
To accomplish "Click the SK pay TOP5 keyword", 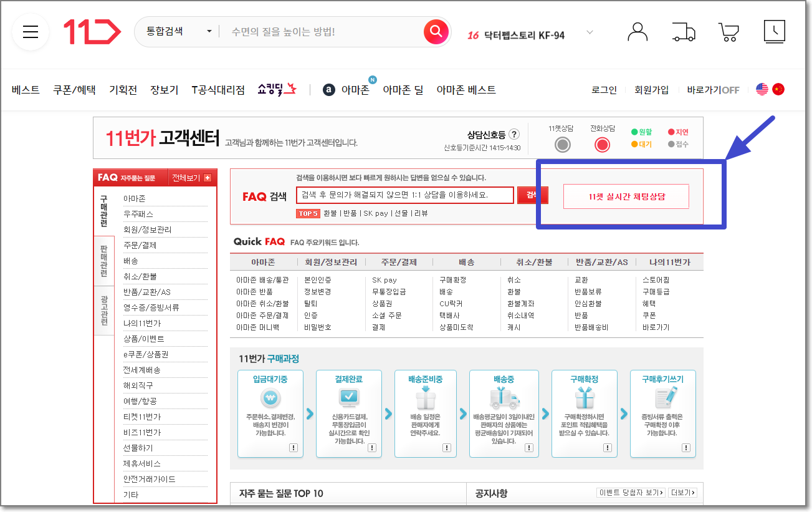I will coord(376,213).
